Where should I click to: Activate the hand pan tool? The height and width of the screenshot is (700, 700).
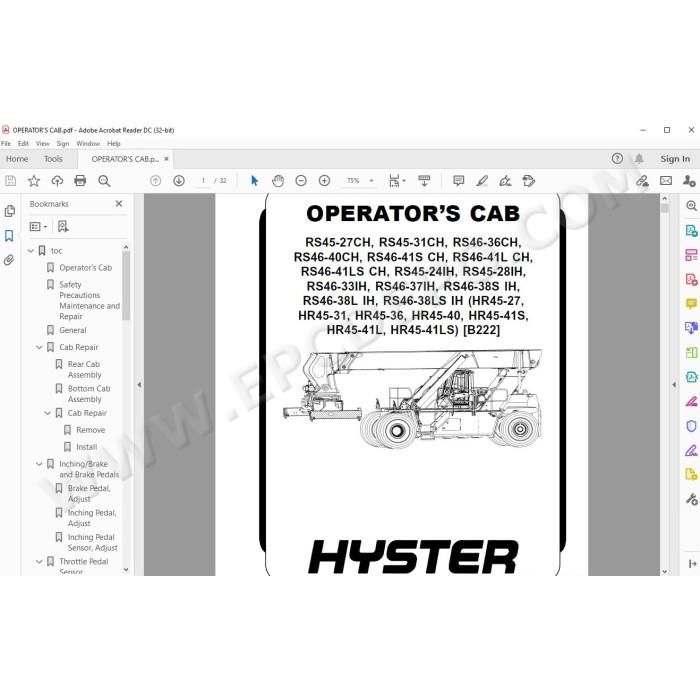278,181
